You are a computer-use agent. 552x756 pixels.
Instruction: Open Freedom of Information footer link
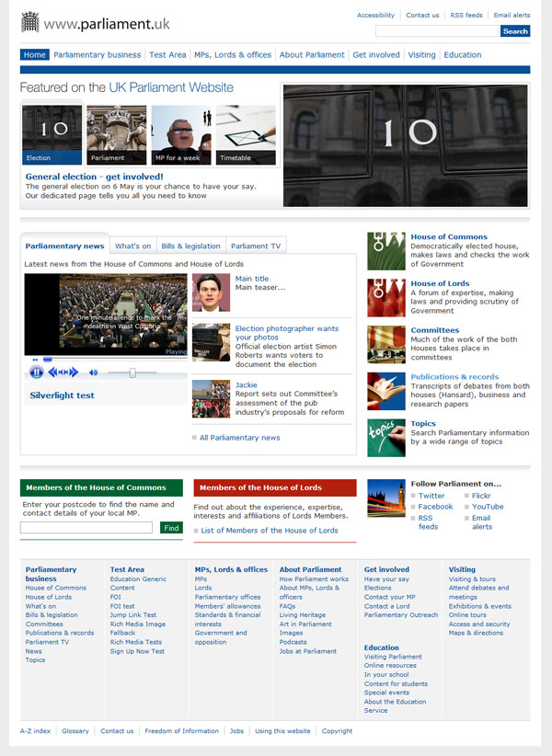click(x=182, y=731)
